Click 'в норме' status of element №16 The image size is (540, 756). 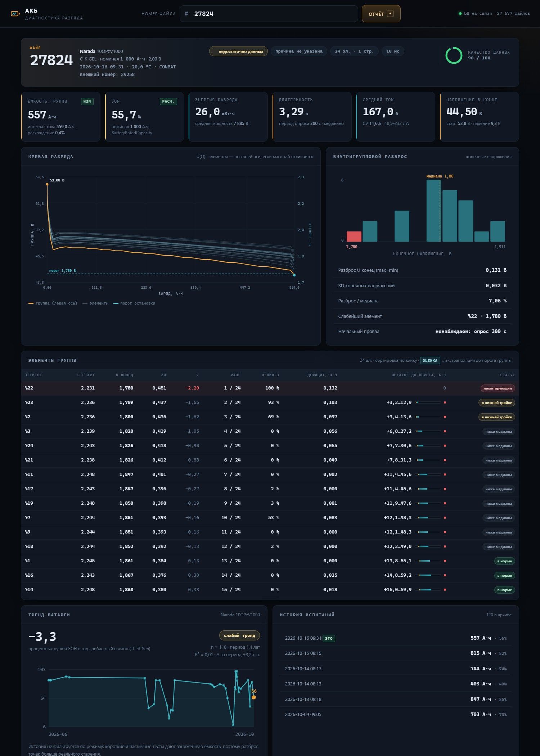click(504, 575)
